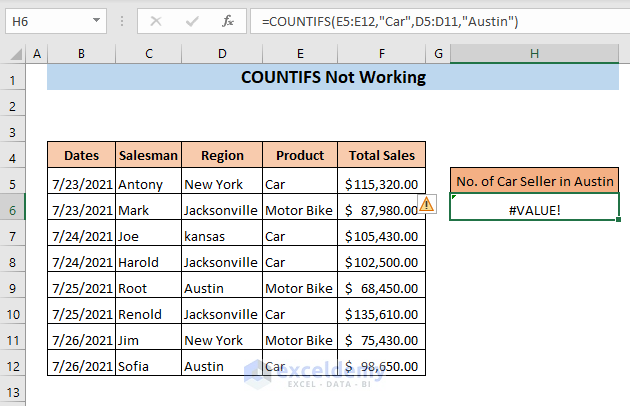The width and height of the screenshot is (630, 406).
Task: Select the kansas region cell
Action: tap(221, 235)
